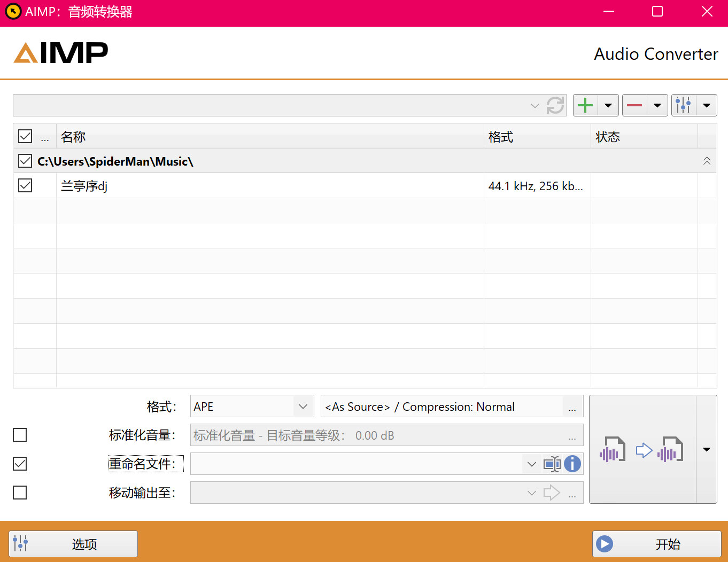728x562 pixels.
Task: Click the 44.1 kHz, 256 kb... format cell
Action: pos(536,186)
